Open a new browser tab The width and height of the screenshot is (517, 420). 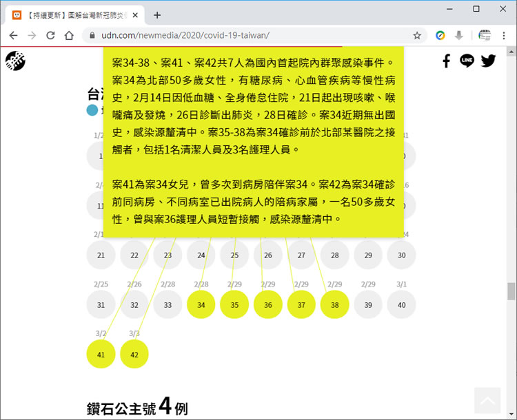pyautogui.click(x=157, y=14)
